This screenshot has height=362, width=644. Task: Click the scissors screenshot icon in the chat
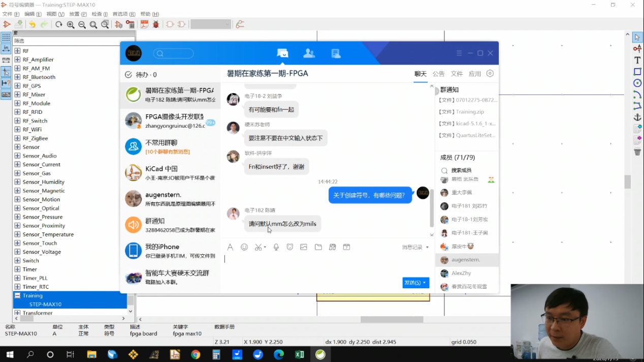point(259,247)
